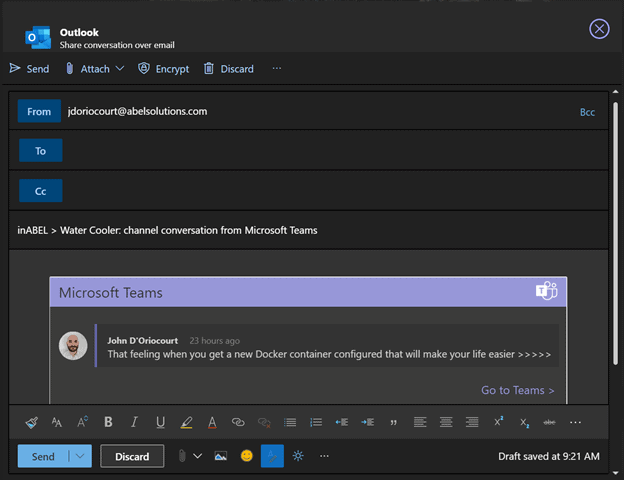The height and width of the screenshot is (480, 624).
Task: Click John D'Oriocourt's avatar photo
Action: [x=73, y=345]
